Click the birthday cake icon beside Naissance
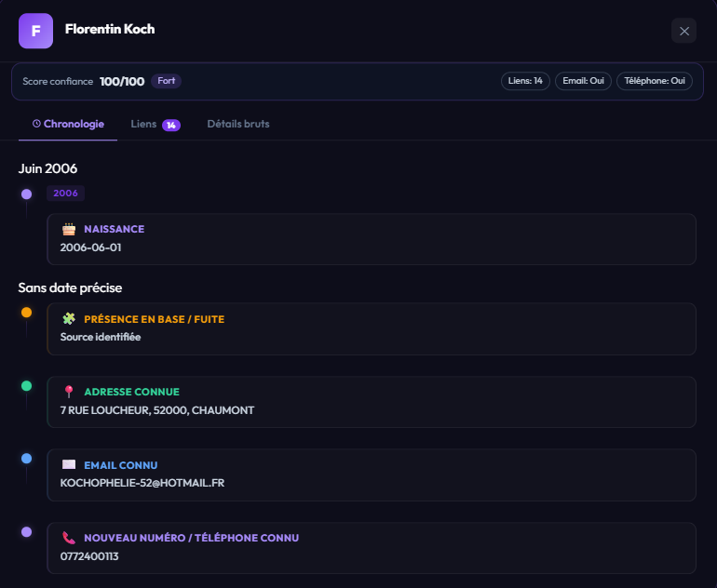 (69, 230)
